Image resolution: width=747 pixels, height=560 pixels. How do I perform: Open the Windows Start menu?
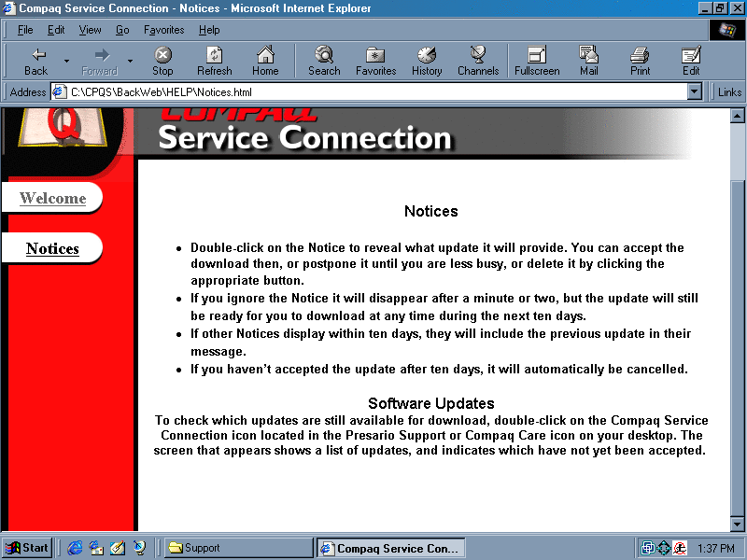pos(27,548)
